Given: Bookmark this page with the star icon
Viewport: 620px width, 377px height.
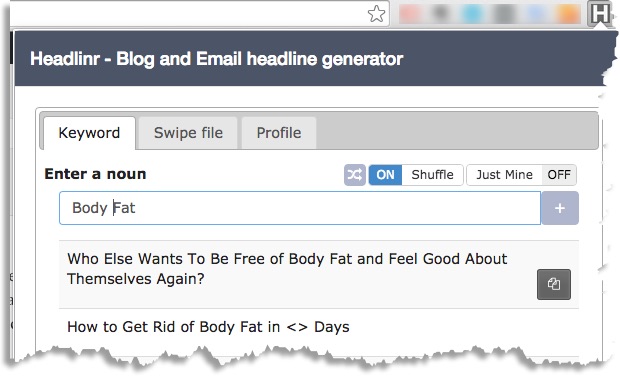Looking at the screenshot, I should (x=376, y=14).
